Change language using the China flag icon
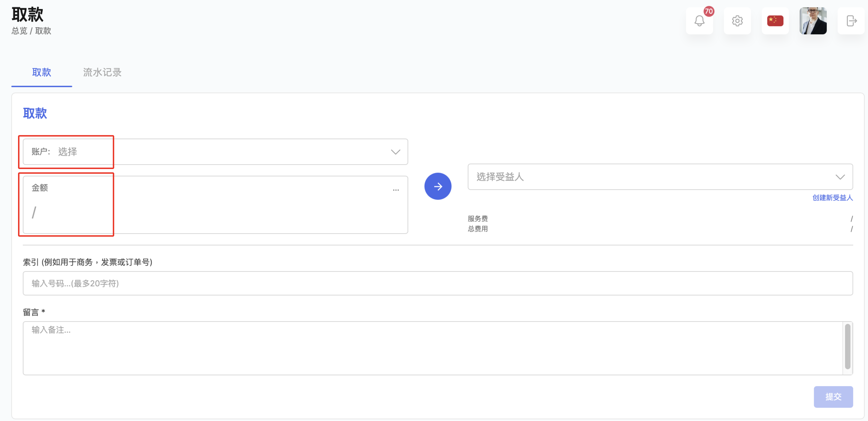This screenshot has height=421, width=868. (775, 21)
